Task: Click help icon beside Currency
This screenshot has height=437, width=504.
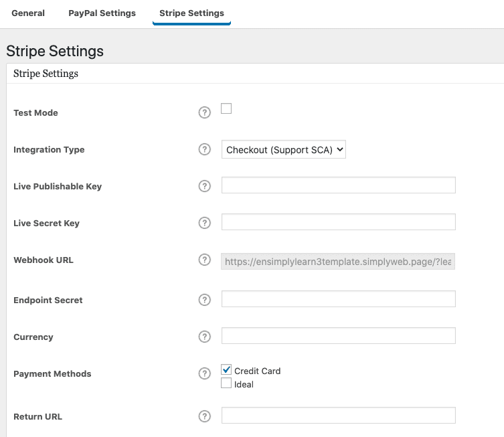Action: click(x=205, y=337)
